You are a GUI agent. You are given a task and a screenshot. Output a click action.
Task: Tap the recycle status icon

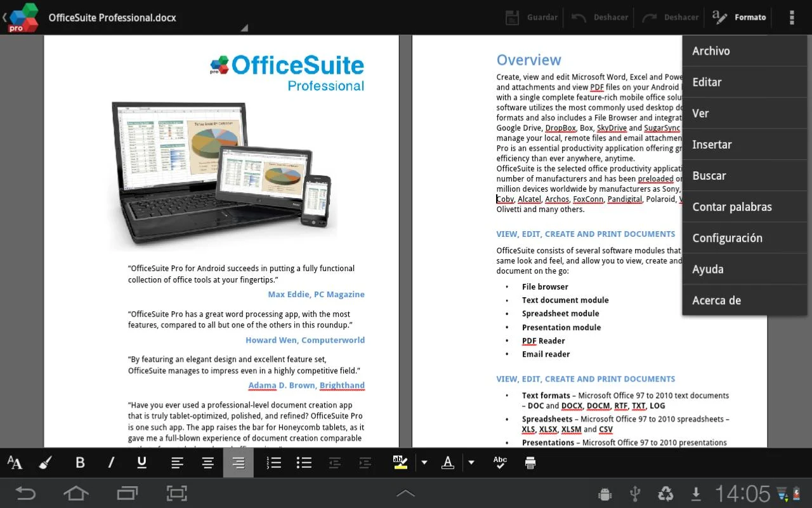[665, 493]
